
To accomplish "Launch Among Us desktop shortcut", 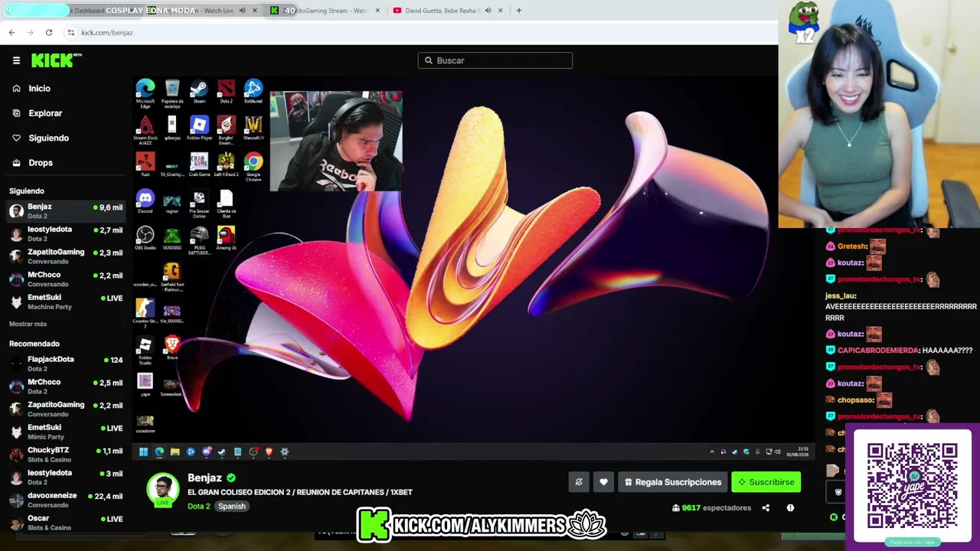I will click(226, 238).
